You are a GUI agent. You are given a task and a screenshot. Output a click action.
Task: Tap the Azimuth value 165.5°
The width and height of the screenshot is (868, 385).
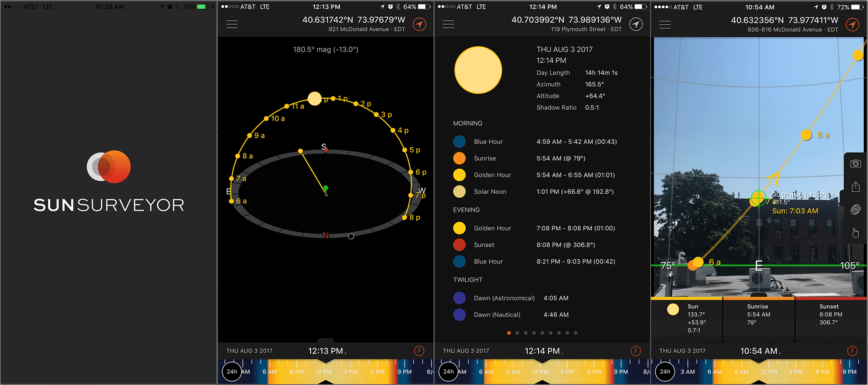[x=594, y=85]
